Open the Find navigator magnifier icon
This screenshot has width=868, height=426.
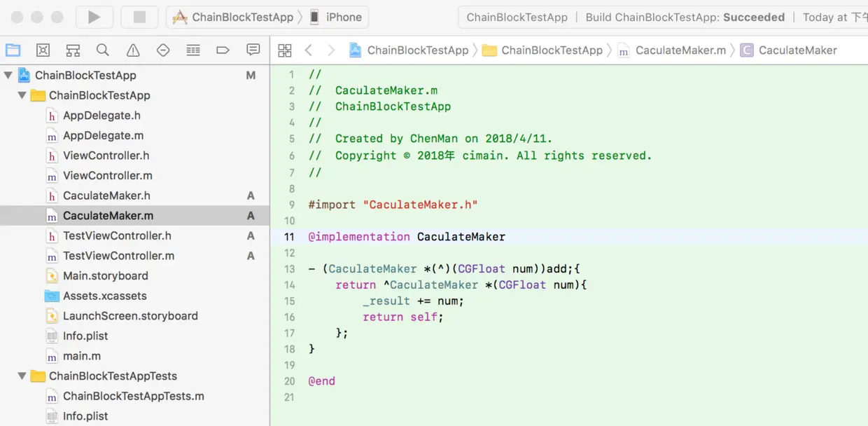coord(103,50)
